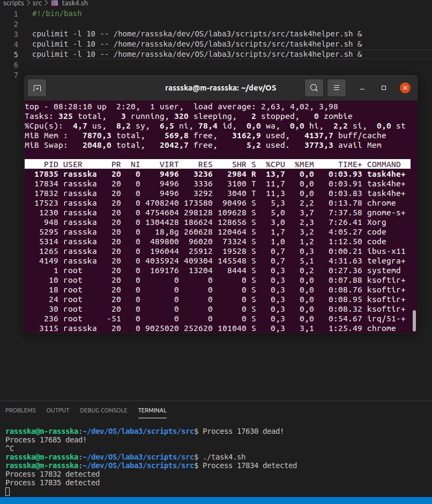Click 'Process 17835 detected' output line
Screen dimensions: 432x504
pos(53,483)
